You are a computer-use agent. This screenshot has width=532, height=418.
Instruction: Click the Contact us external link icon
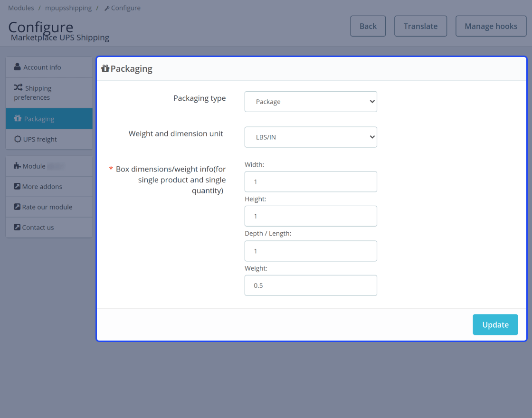click(x=17, y=227)
